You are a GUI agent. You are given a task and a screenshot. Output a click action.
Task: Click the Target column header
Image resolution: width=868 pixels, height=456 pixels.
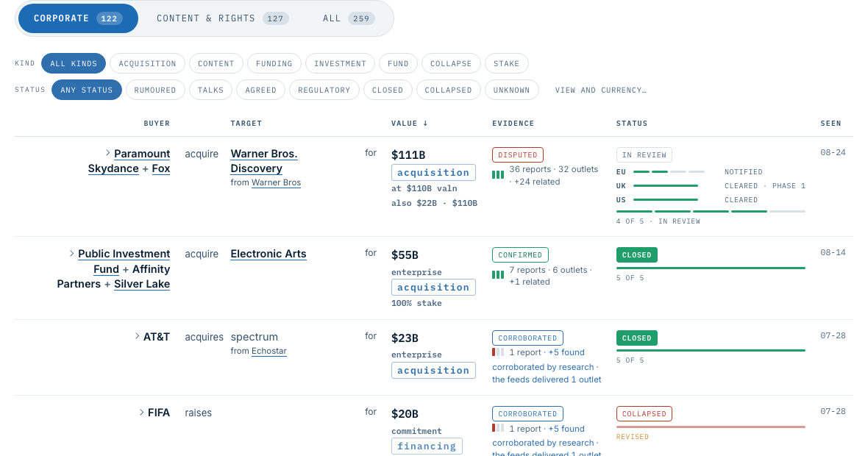pos(246,124)
